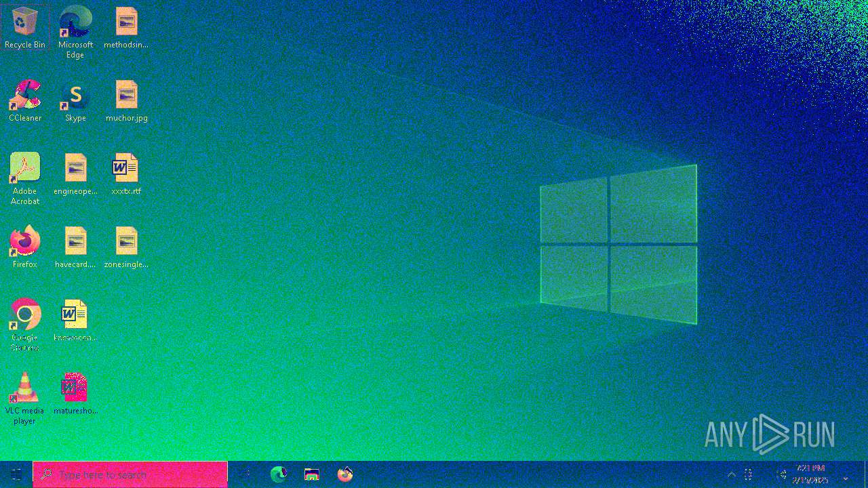
Task: Select the Firefox desktop shortcut
Action: pyautogui.click(x=25, y=247)
